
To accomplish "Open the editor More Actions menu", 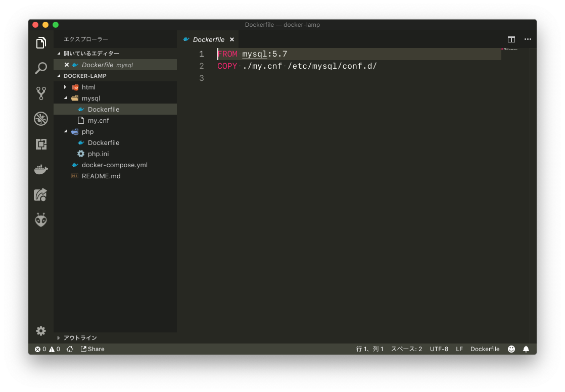I will coord(528,39).
